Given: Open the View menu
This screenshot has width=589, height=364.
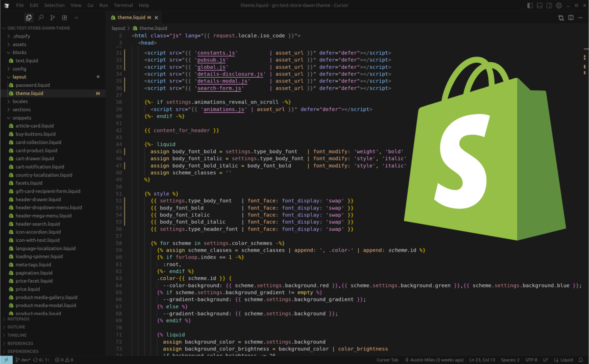Looking at the screenshot, I should [76, 5].
